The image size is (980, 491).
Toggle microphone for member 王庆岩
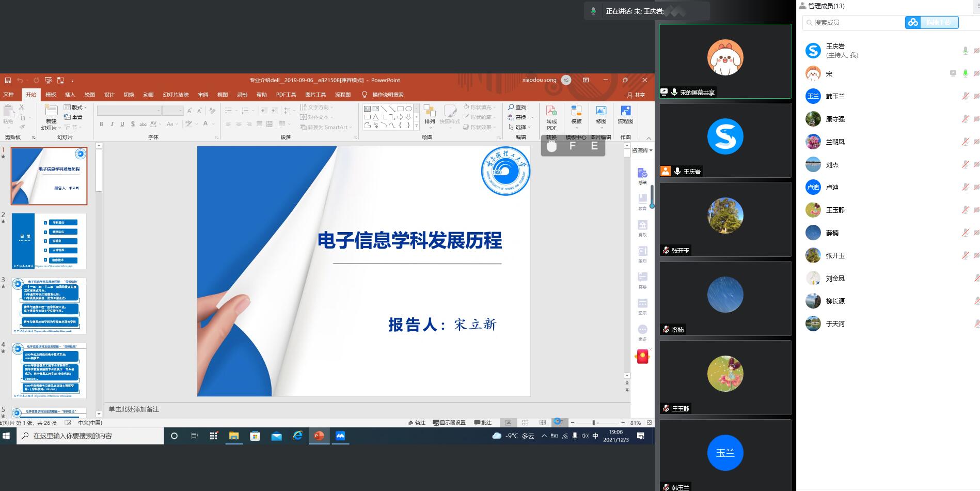[x=965, y=51]
